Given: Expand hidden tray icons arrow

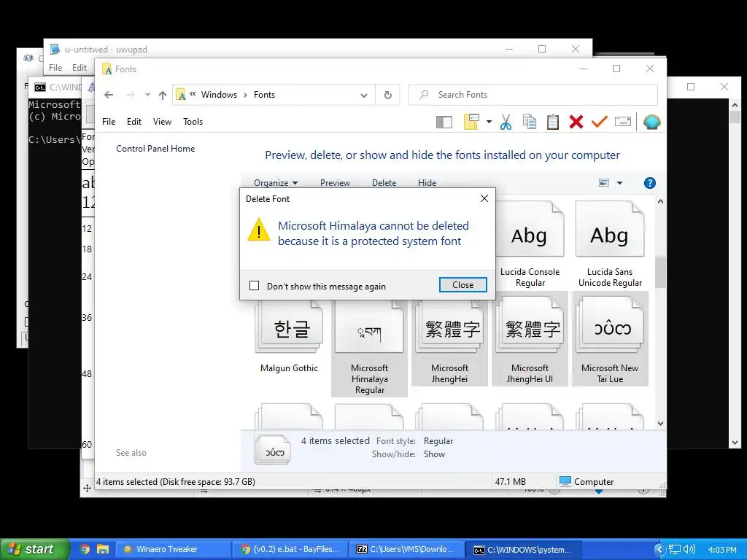Looking at the screenshot, I should click(x=659, y=549).
